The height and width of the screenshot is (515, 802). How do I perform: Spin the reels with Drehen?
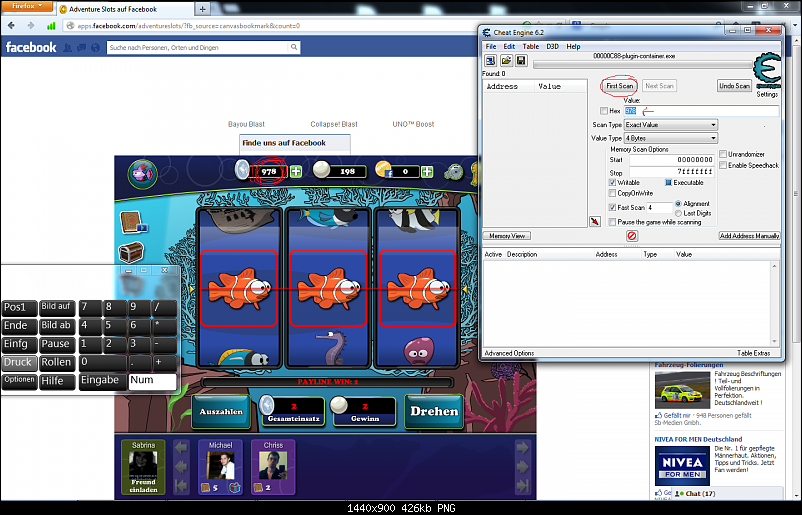[x=434, y=411]
